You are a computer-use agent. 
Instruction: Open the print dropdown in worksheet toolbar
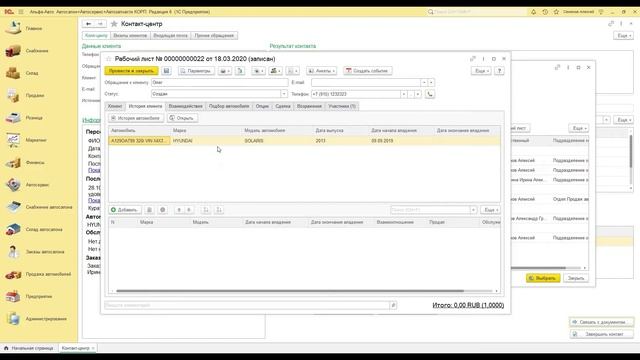(x=224, y=71)
